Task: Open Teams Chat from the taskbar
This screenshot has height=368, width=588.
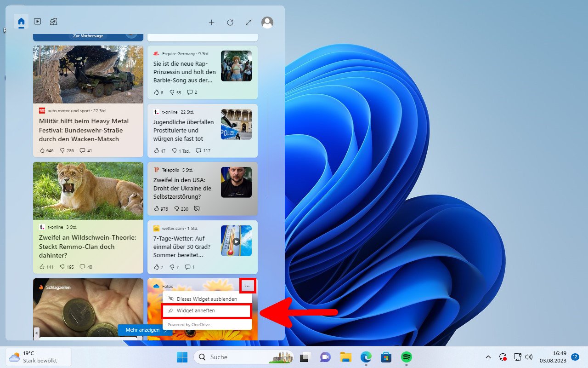Action: coord(325,357)
